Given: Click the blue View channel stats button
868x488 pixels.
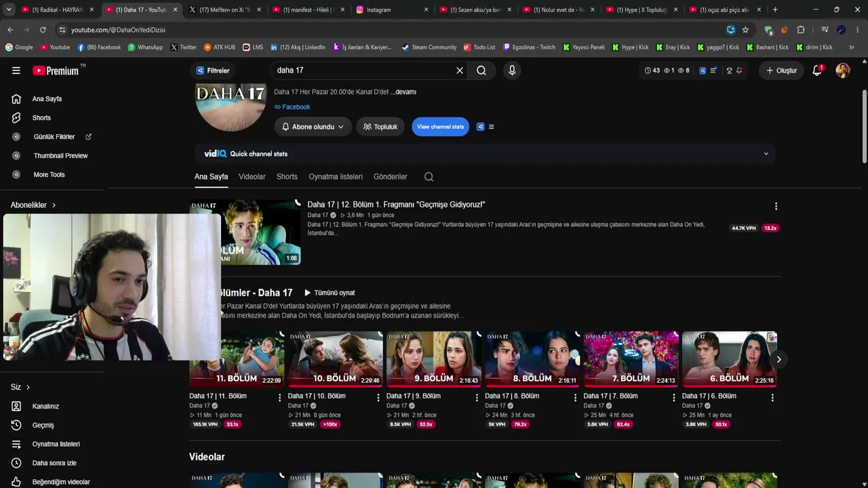Looking at the screenshot, I should pos(440,127).
